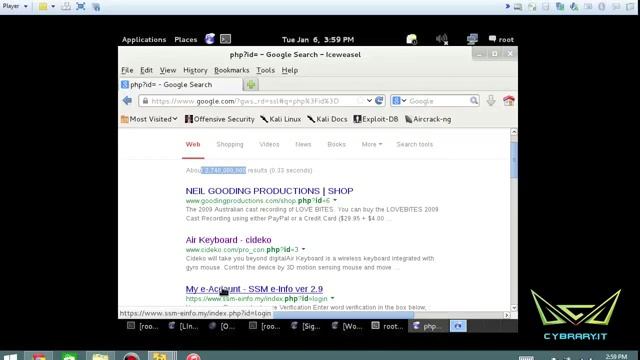This screenshot has width=640, height=360.
Task: Launch Iceweasel from the top panel icon
Action: 210,39
